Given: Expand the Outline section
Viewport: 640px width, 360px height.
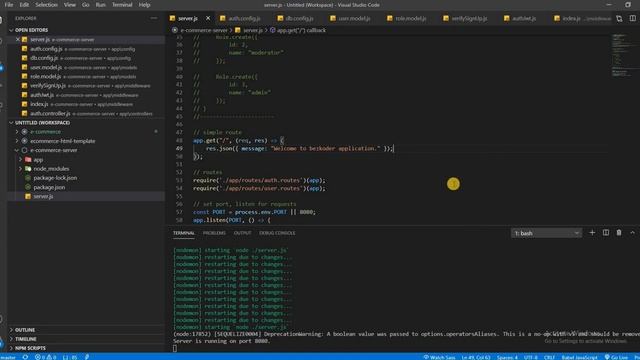Looking at the screenshot, I should [x=25, y=330].
